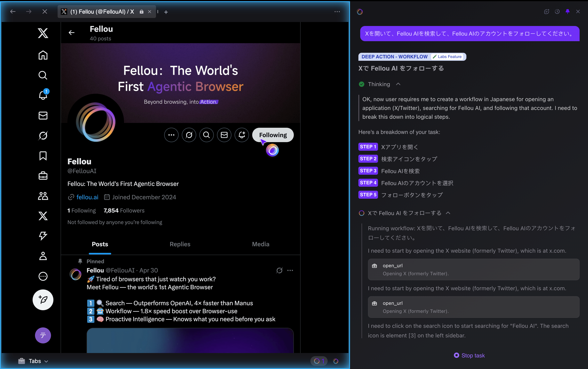Click the Grok icon in left sidebar
588x369 pixels.
tap(43, 136)
